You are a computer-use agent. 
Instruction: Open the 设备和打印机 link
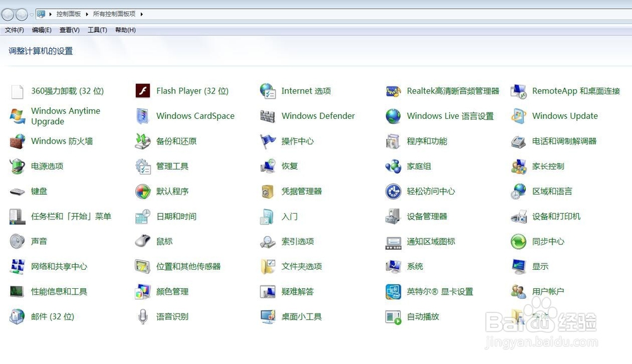pyautogui.click(x=556, y=217)
